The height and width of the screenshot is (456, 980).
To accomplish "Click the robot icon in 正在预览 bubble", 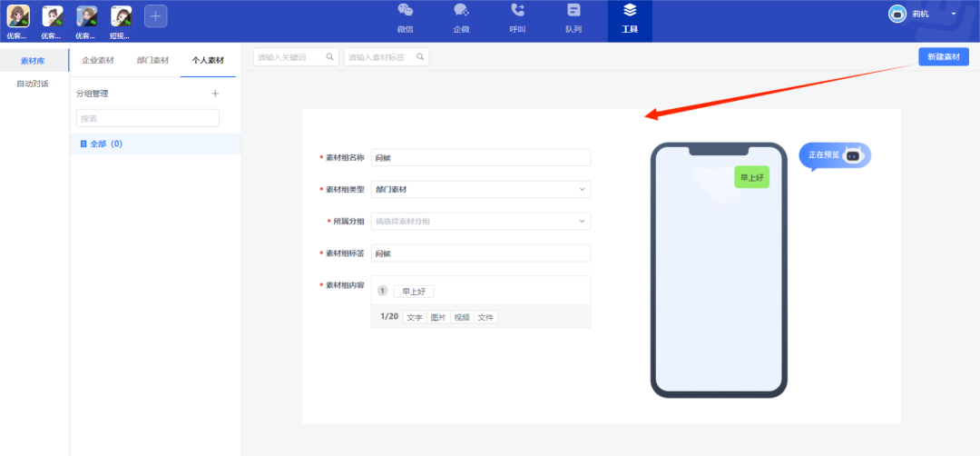I will tap(852, 155).
